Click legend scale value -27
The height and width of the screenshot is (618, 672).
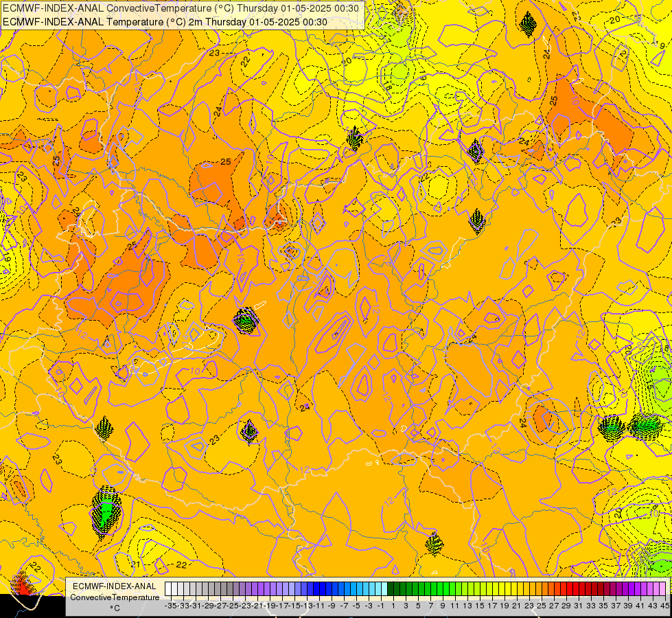(221, 606)
